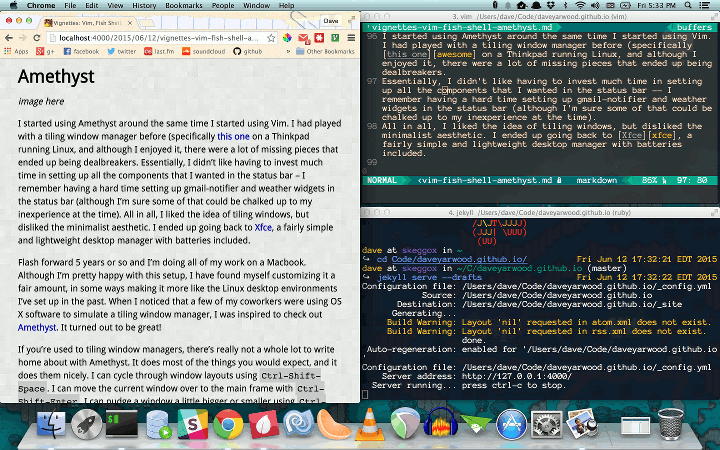Open the Gmail checker extension
Screen dimensions: 720x450
coord(304,38)
